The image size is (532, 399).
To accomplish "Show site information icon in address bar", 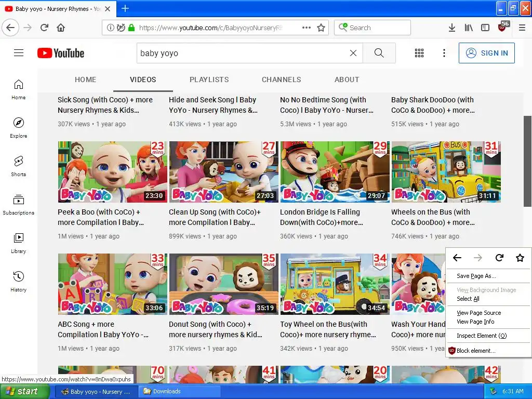I will pyautogui.click(x=110, y=28).
